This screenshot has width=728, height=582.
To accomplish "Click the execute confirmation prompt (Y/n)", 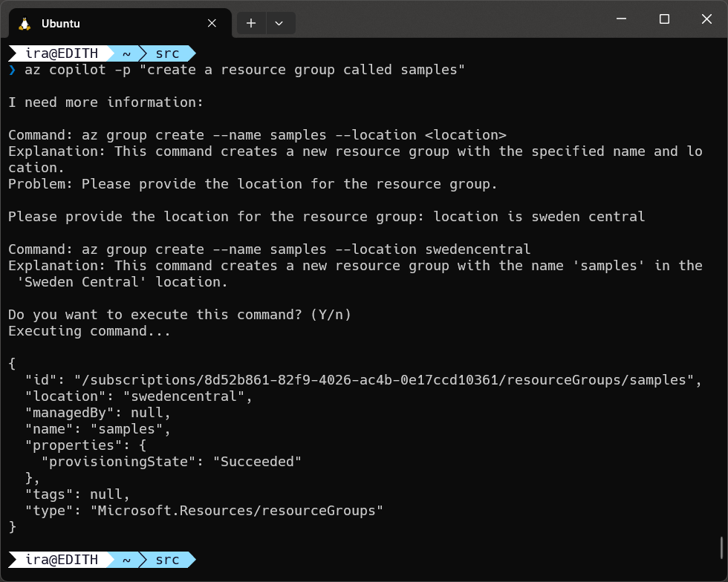I will [179, 315].
